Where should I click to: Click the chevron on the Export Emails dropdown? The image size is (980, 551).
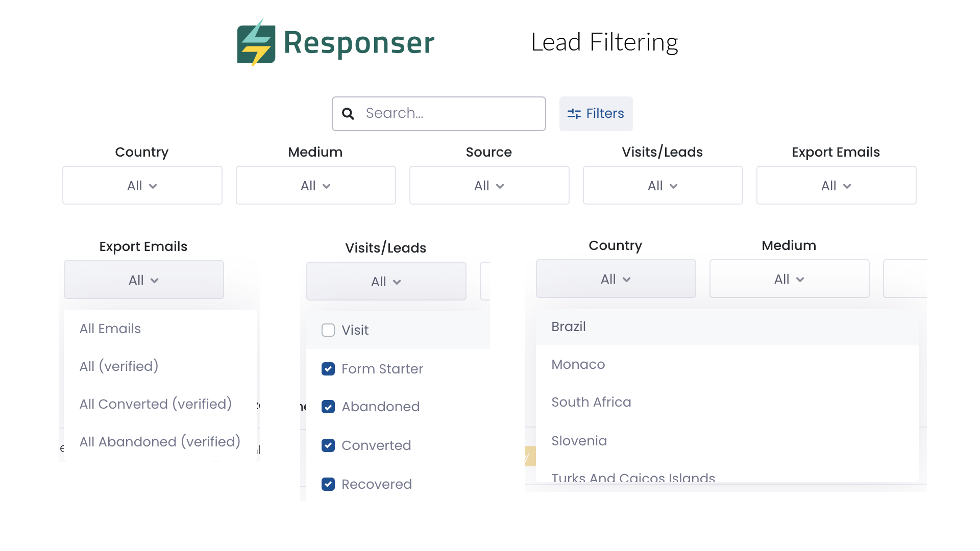pyautogui.click(x=848, y=186)
